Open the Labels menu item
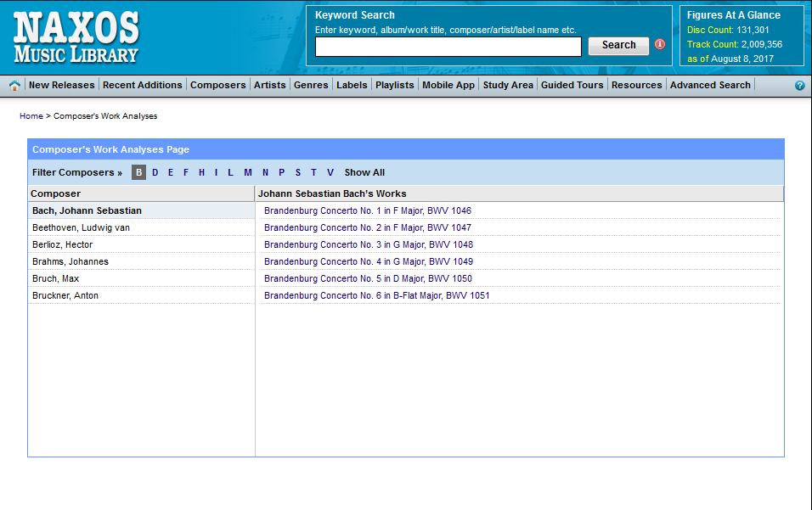The height and width of the screenshot is (510, 812). point(352,85)
